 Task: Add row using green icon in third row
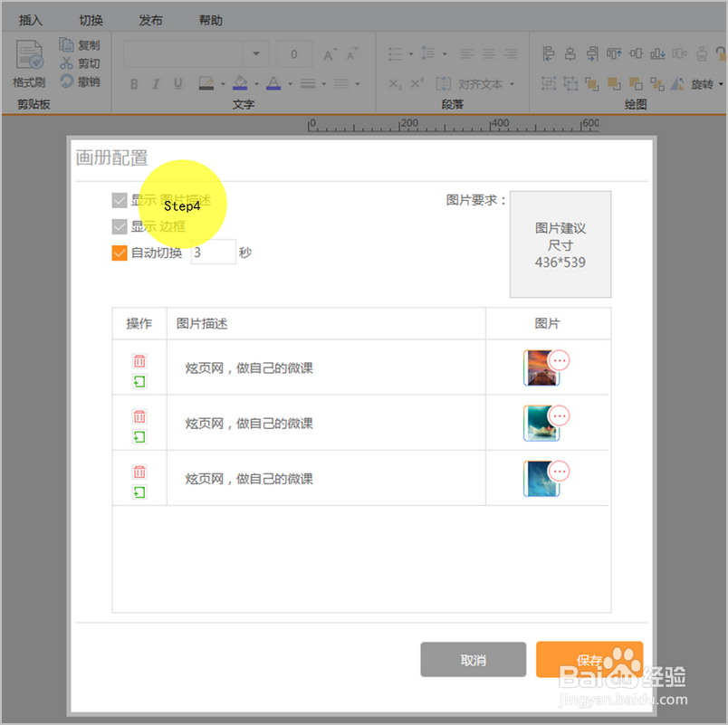[x=139, y=491]
